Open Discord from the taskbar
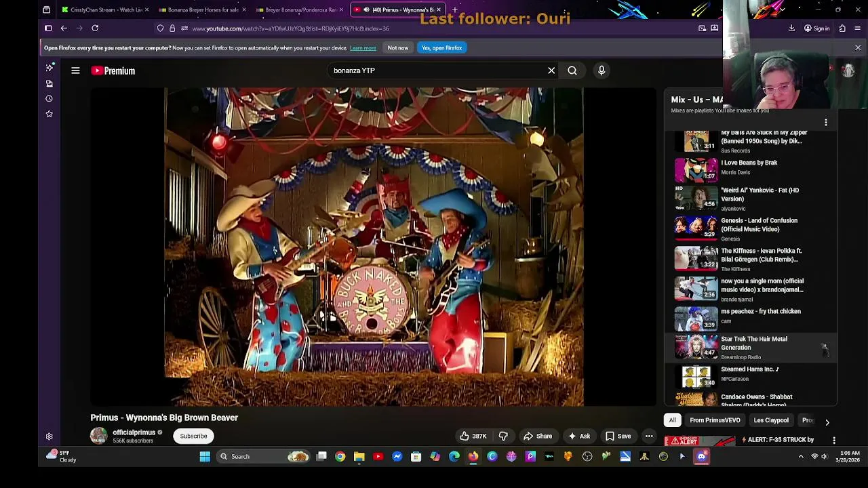Image resolution: width=868 pixels, height=488 pixels. point(701,457)
